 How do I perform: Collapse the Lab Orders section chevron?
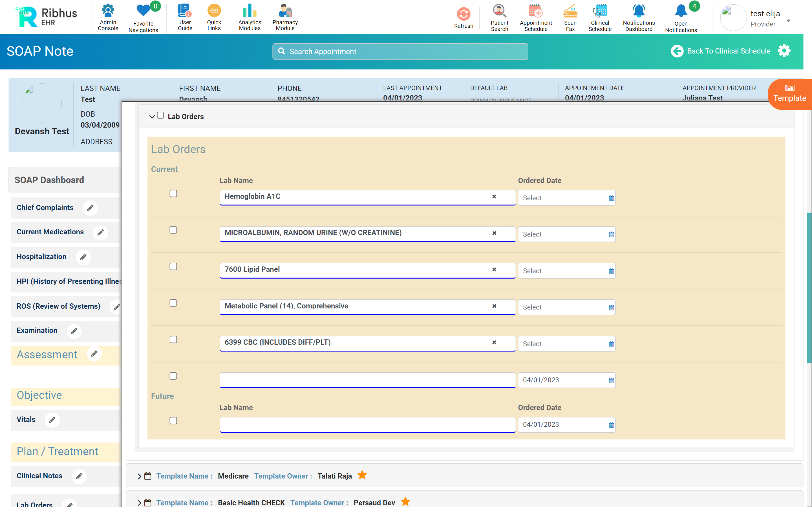point(152,117)
